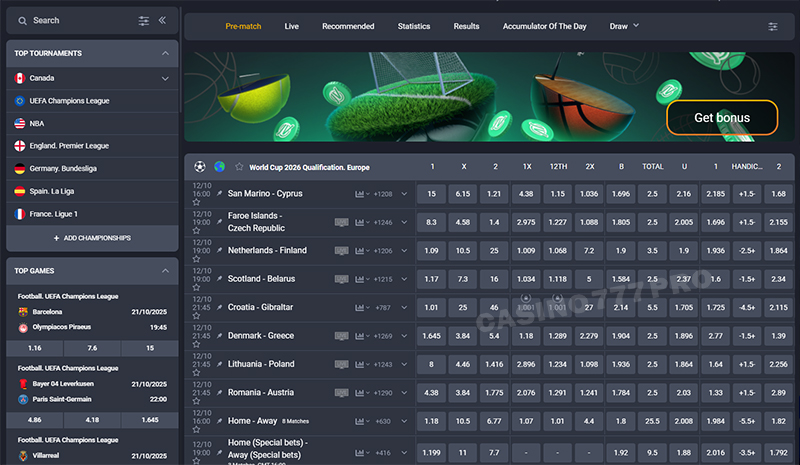Open the Recommended tab

(x=348, y=26)
